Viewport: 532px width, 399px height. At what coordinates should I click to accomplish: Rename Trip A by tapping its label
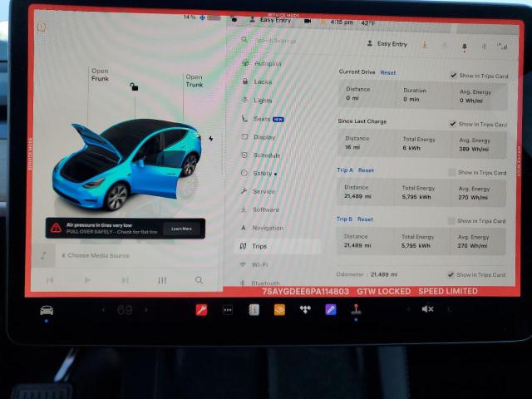tap(345, 170)
